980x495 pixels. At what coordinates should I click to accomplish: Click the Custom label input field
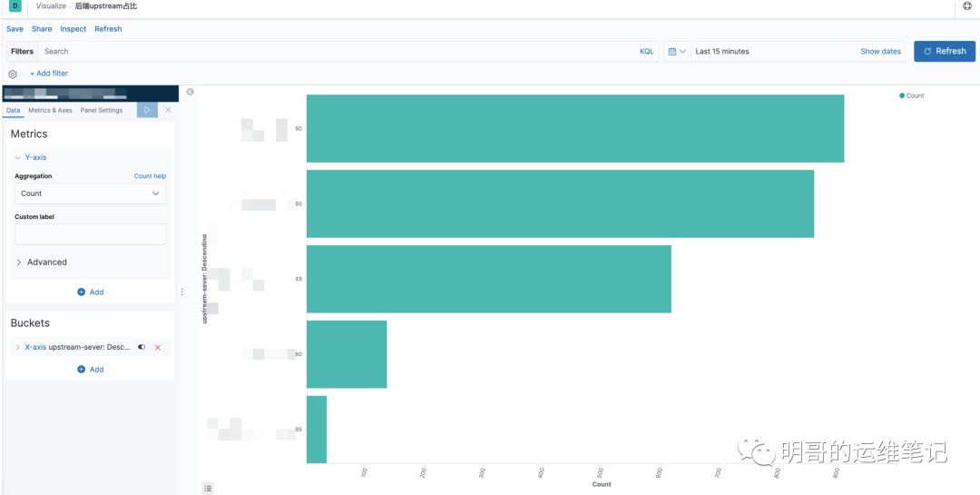pos(91,234)
